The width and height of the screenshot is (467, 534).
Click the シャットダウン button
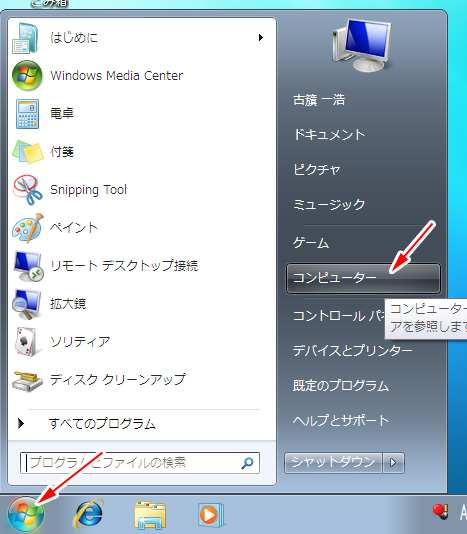pyautogui.click(x=333, y=463)
